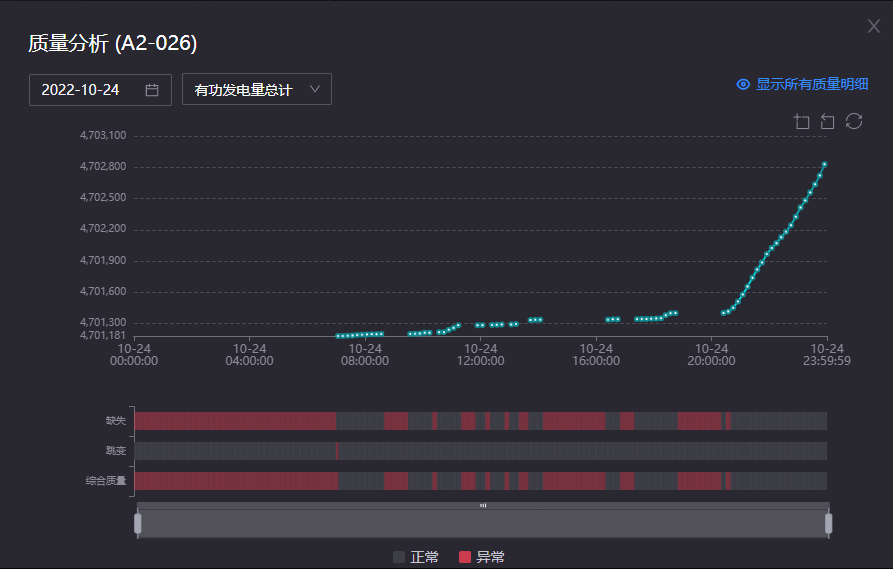This screenshot has width=893, height=569.
Task: Click the zoom reset (undo zoom) icon
Action: (x=828, y=121)
